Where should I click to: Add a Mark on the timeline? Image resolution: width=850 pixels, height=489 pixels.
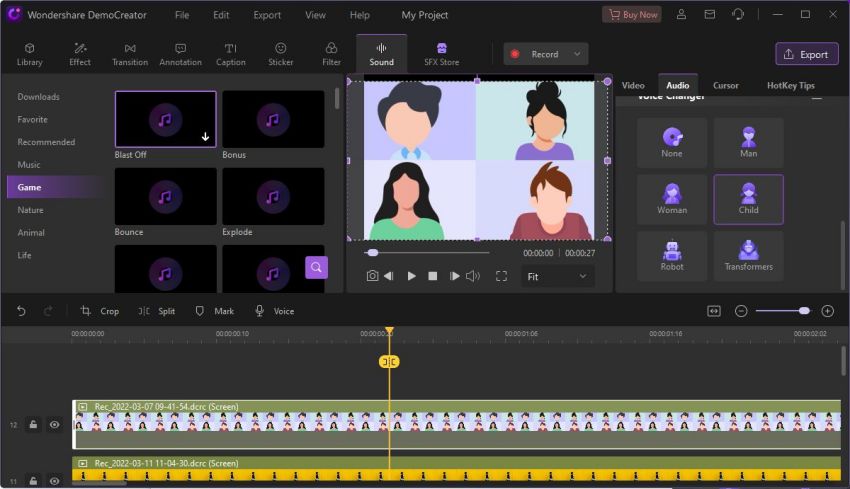[214, 311]
